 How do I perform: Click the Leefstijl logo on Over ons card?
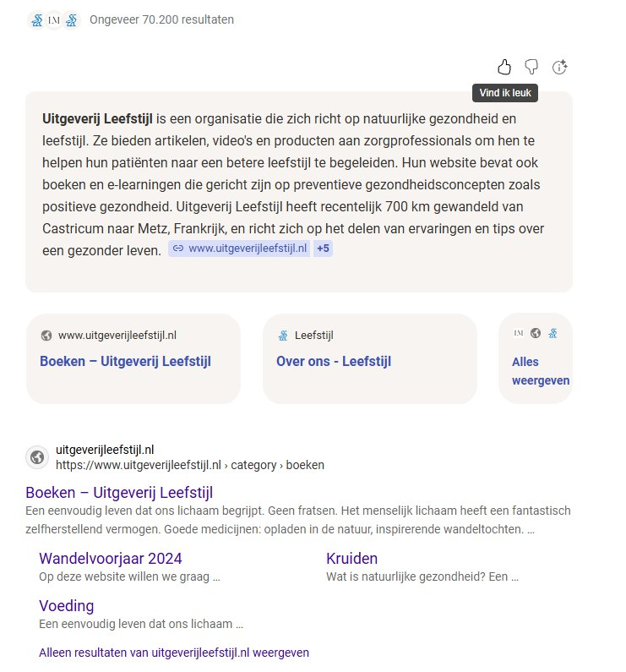[x=283, y=336]
